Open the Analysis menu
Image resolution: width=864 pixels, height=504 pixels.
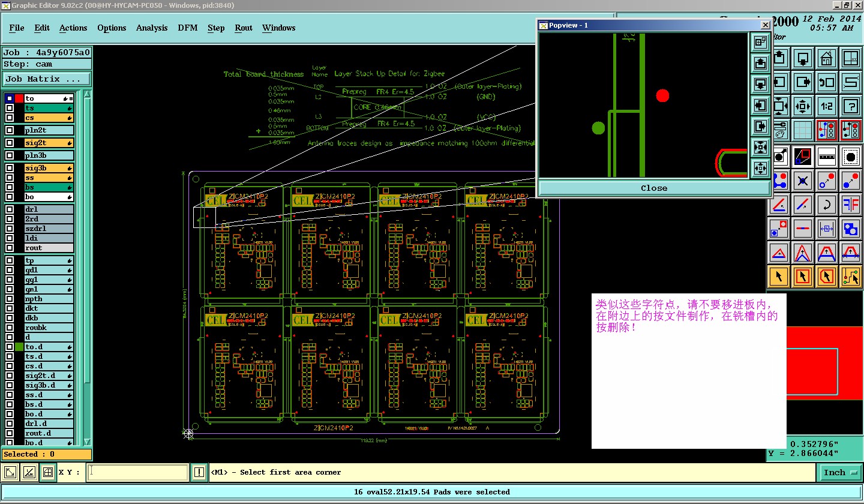pyautogui.click(x=152, y=28)
